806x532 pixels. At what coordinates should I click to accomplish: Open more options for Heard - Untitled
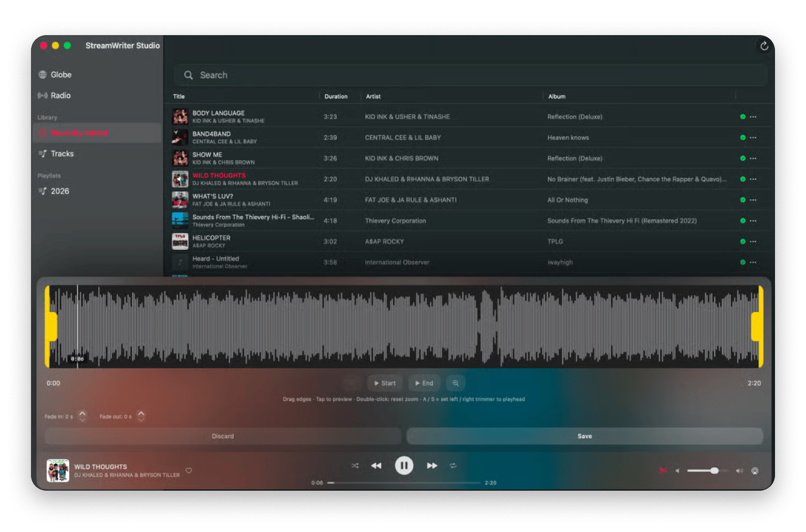(x=753, y=262)
